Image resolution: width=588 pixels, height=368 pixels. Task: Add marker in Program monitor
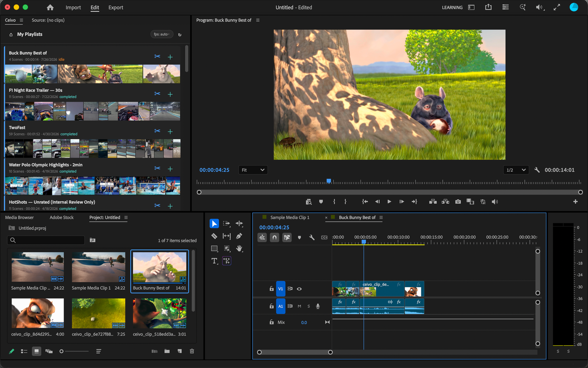321,202
